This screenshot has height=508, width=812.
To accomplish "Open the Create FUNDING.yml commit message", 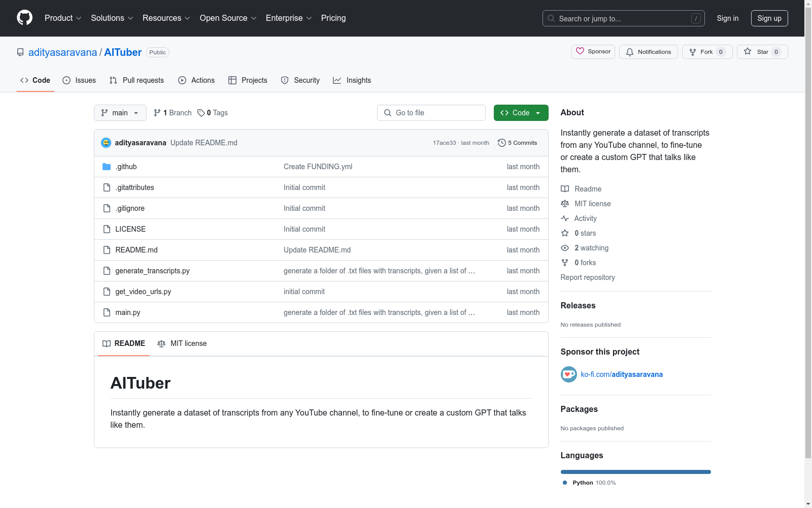I will click(318, 167).
